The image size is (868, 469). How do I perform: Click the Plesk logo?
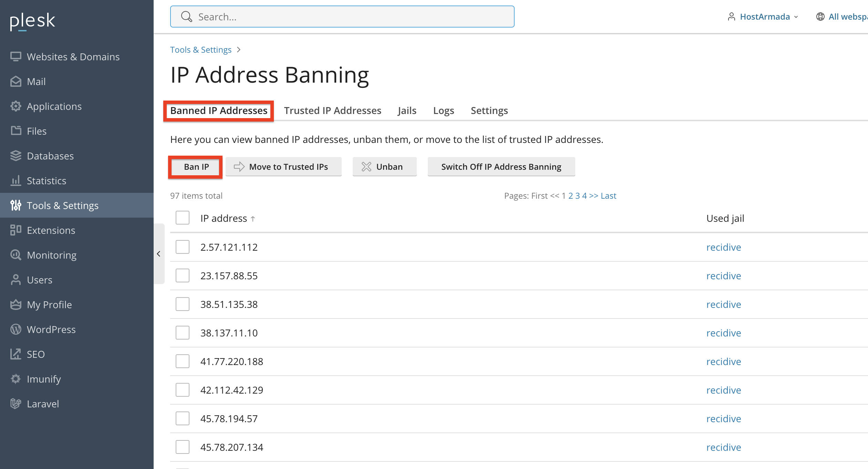[x=32, y=21]
